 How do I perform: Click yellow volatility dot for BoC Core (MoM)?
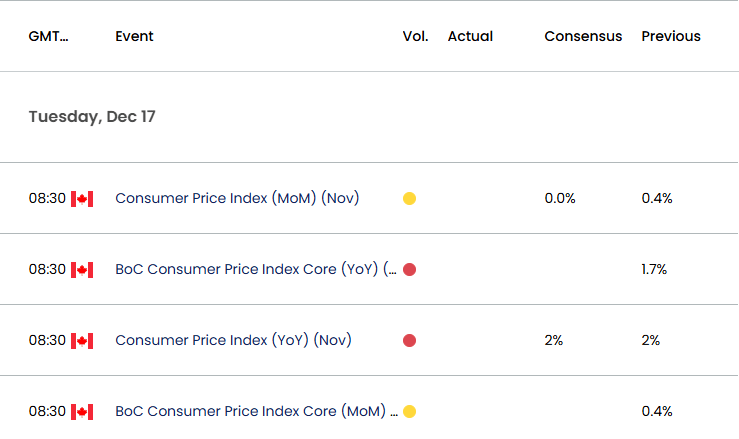click(x=410, y=412)
